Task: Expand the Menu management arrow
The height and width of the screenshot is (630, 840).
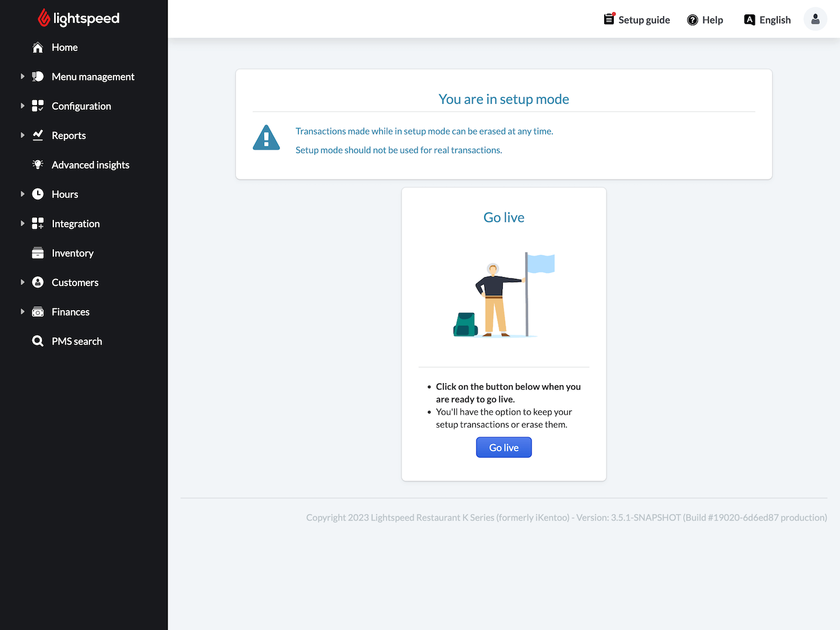Action: 23,76
